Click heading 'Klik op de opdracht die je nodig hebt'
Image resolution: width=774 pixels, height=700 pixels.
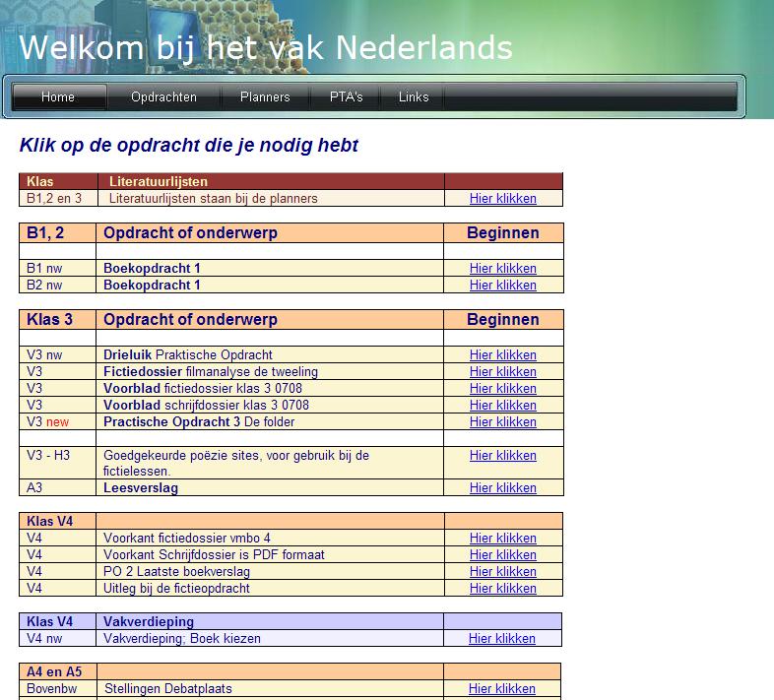click(x=188, y=145)
